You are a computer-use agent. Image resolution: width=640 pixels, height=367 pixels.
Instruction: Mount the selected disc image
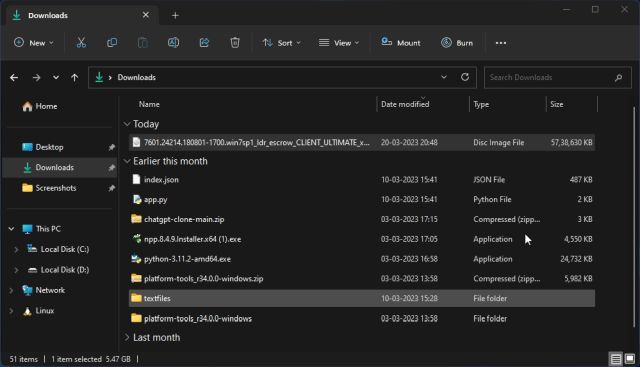point(400,42)
